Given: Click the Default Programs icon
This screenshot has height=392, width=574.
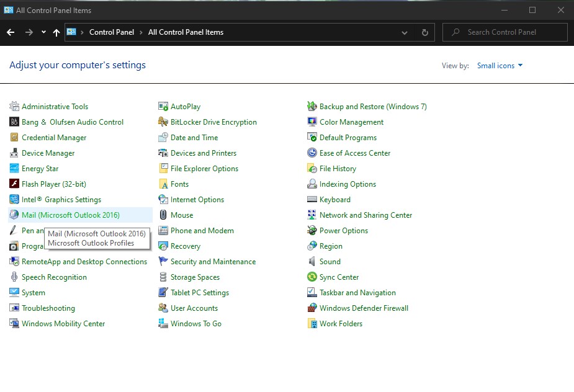Looking at the screenshot, I should click(x=312, y=138).
